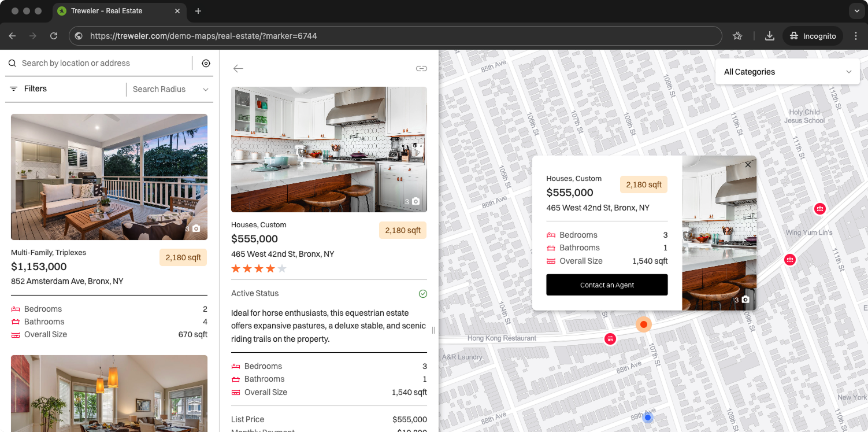Close the map popup card
868x432 pixels.
click(x=748, y=165)
